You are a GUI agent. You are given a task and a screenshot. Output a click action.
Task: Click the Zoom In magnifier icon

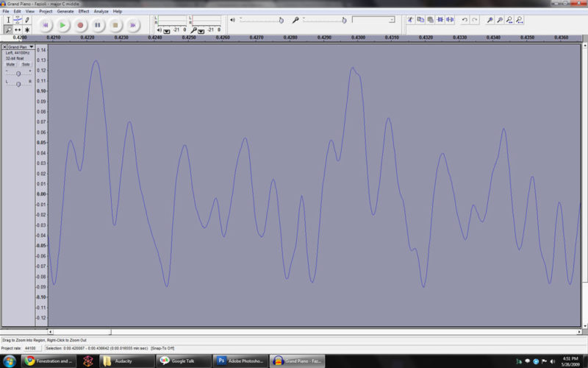pos(490,21)
